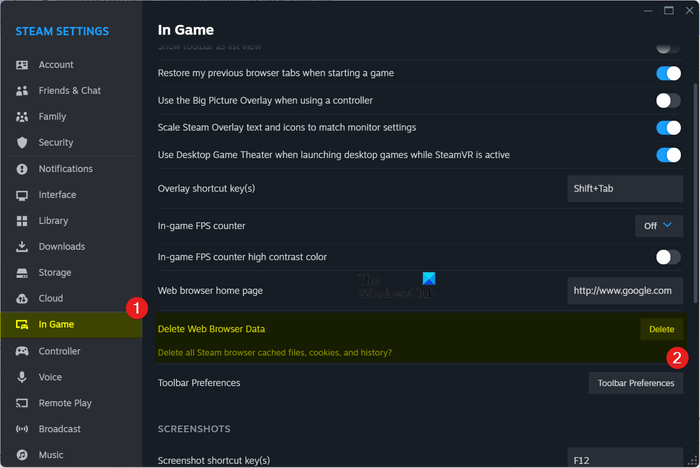700x468 pixels.
Task: Turn on FPS counter high contrast color
Action: tap(667, 257)
